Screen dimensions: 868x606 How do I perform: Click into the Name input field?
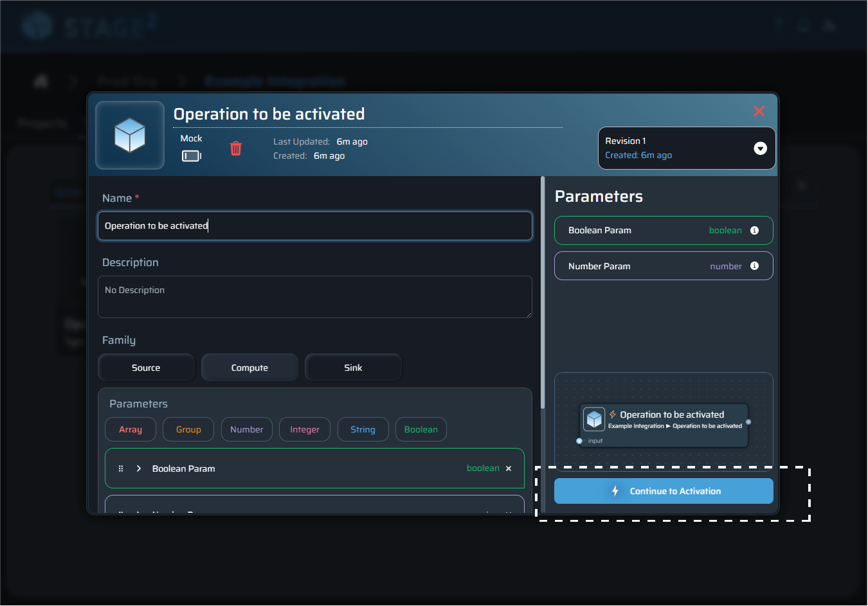click(x=315, y=226)
